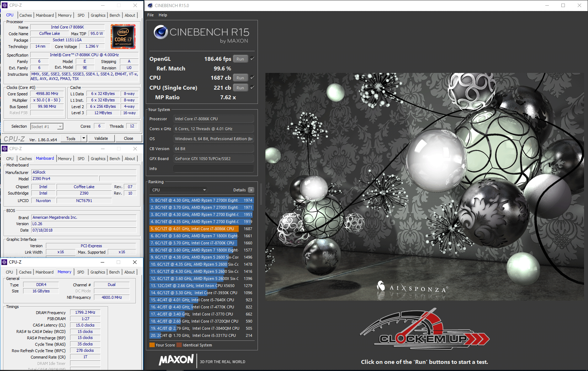Click the OS field Windows 8 64 Bit
Viewport: 588px width, 371px height.
click(x=213, y=139)
